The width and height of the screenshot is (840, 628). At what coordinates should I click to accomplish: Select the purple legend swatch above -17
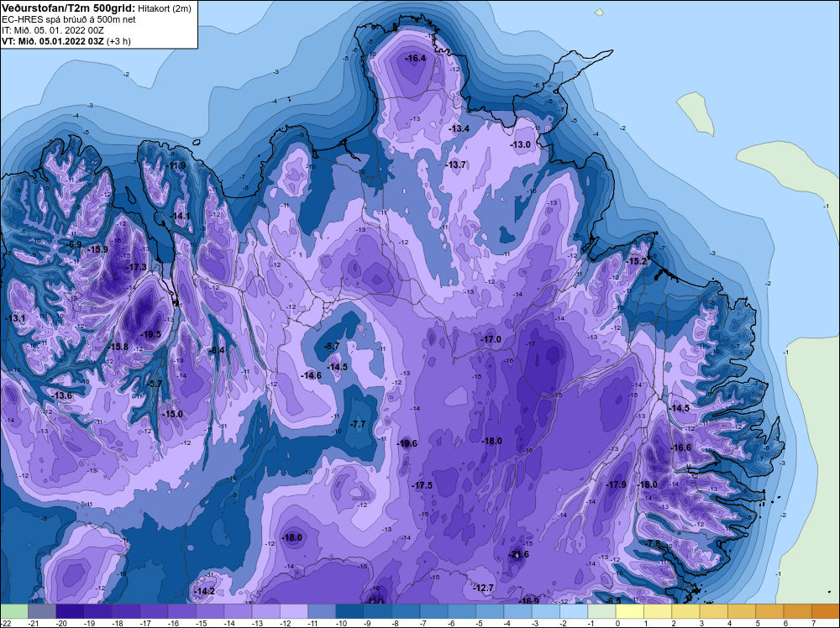154,611
